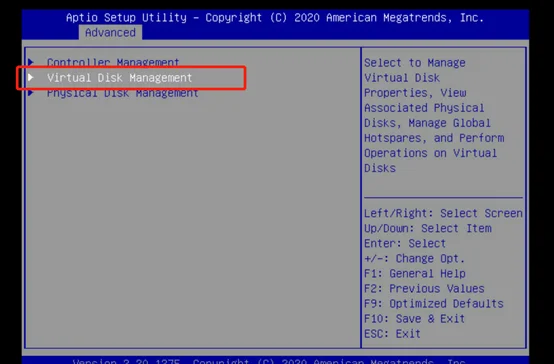Click the arrow beside Controller Management
Screen dimensions: 554x364
tap(31, 62)
